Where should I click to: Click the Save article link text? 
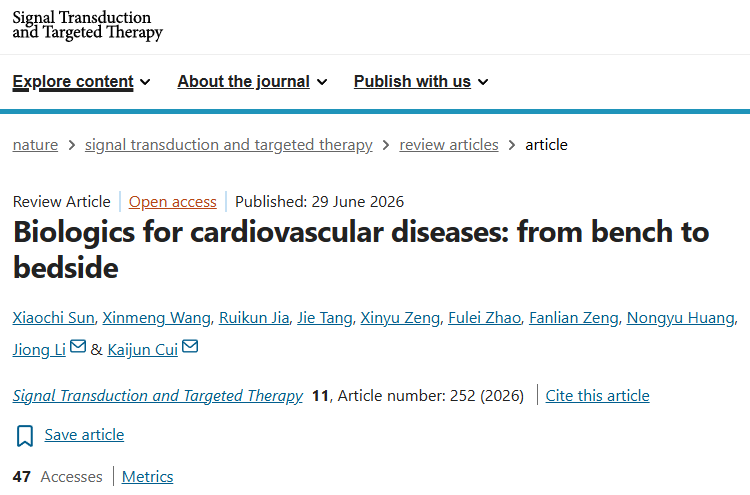coord(84,435)
